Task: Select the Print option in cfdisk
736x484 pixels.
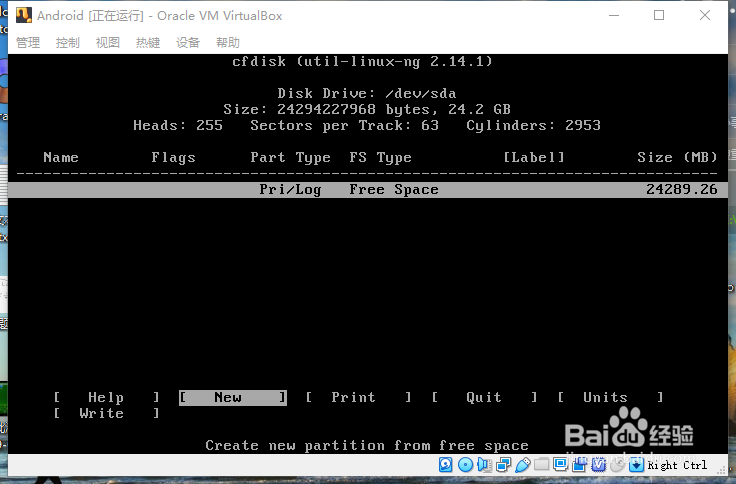Action: click(x=359, y=398)
